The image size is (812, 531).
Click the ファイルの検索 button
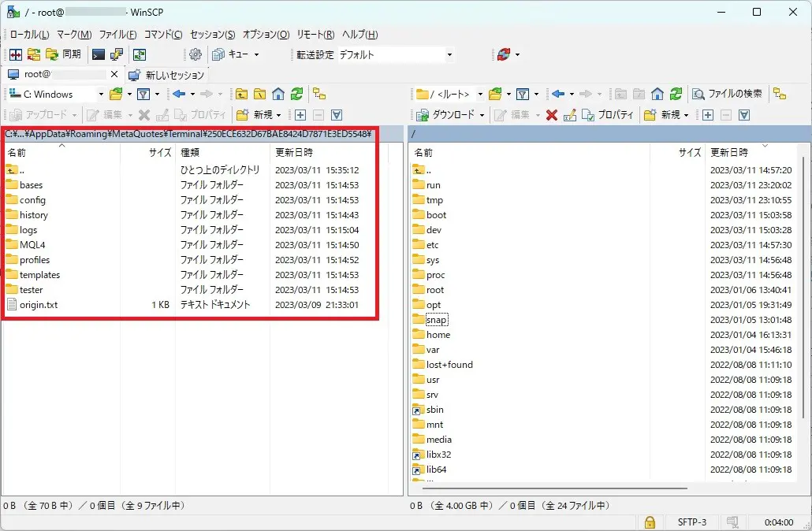click(727, 94)
